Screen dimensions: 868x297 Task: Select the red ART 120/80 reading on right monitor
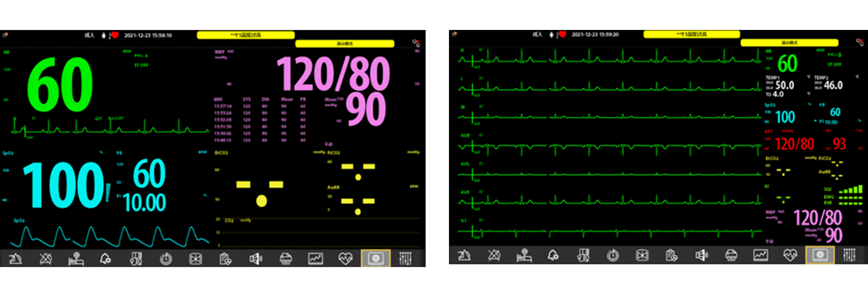pos(794,144)
